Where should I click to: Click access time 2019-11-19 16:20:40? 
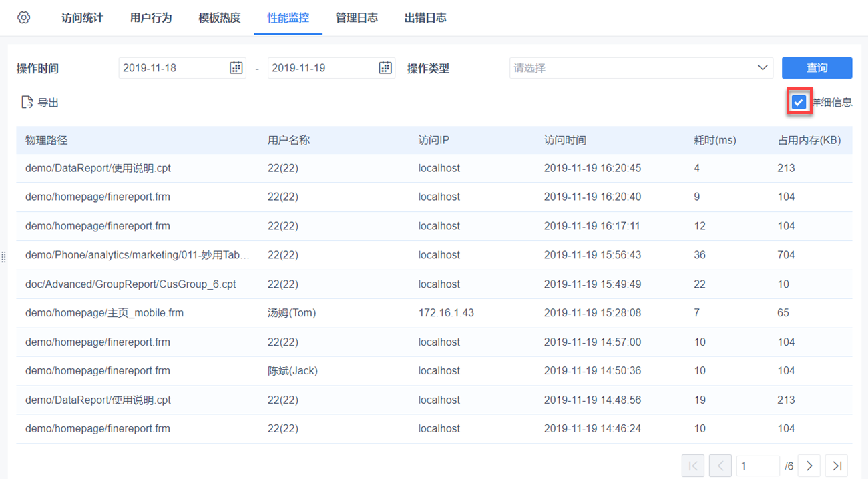point(592,197)
